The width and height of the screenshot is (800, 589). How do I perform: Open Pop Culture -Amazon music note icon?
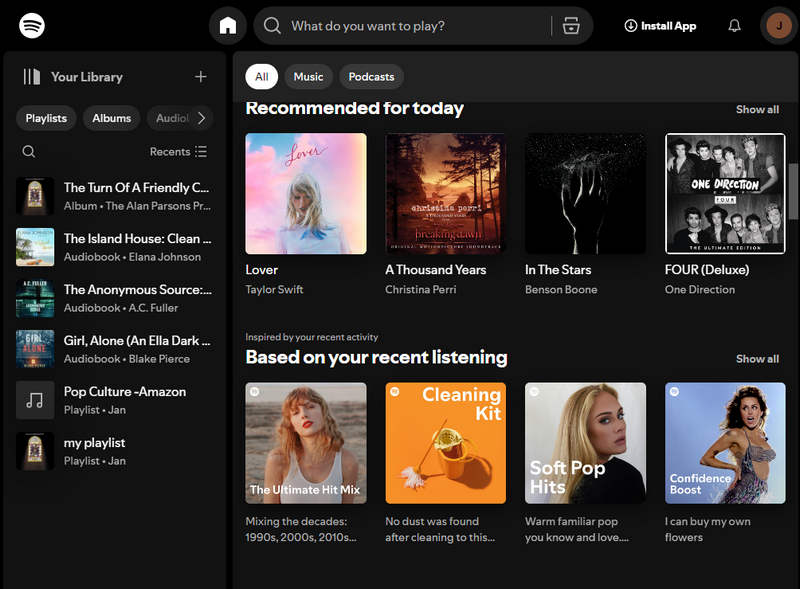(x=35, y=400)
